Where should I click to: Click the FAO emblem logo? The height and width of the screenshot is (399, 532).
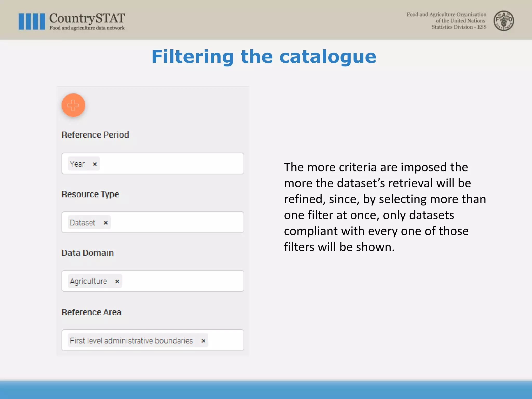(504, 21)
